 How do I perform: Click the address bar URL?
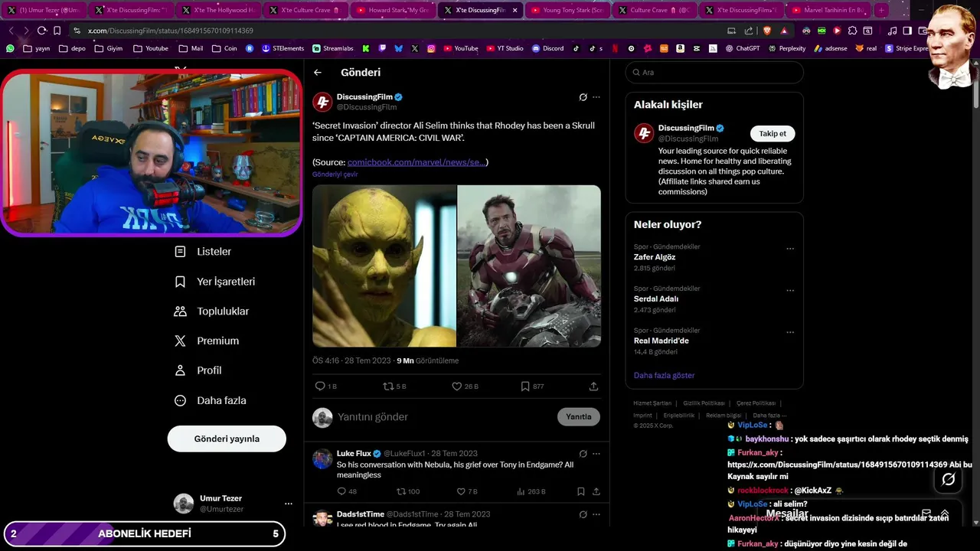pos(171,31)
